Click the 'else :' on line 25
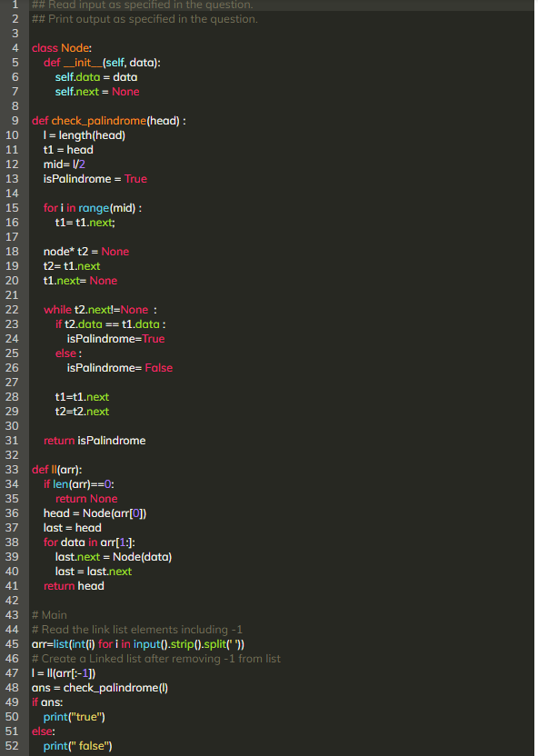The image size is (538, 756). pyautogui.click(x=68, y=353)
